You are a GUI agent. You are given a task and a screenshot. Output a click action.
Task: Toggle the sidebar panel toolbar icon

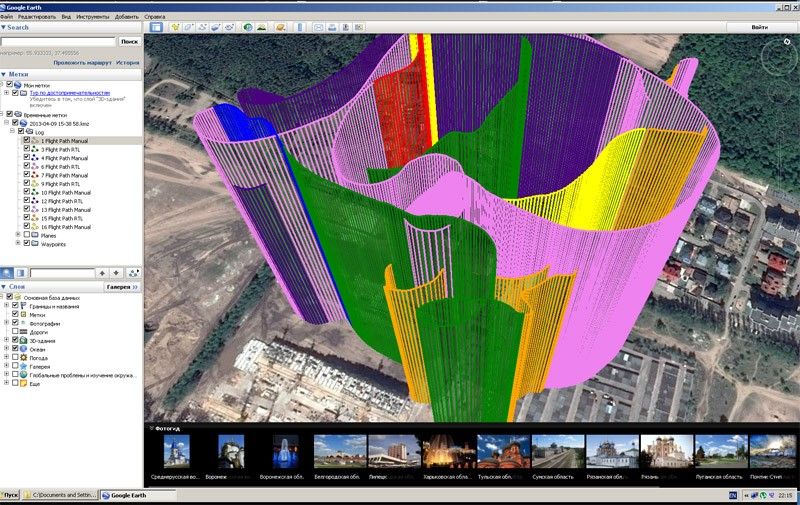pos(156,27)
